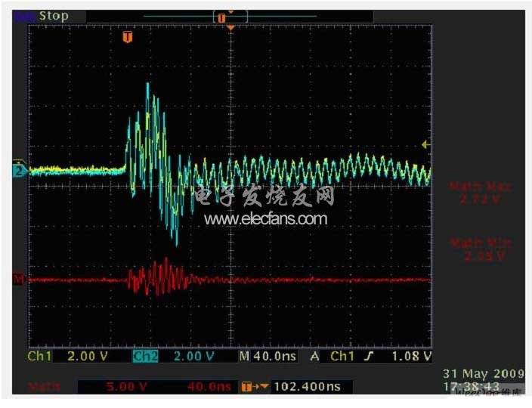Viewport: 532px width, 408px height.
Task: Click the Math Max measurement readout
Action: coord(481,193)
